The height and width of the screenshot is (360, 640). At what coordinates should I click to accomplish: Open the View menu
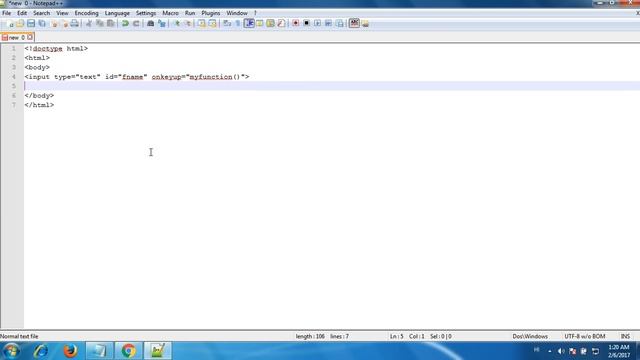pyautogui.click(x=62, y=13)
